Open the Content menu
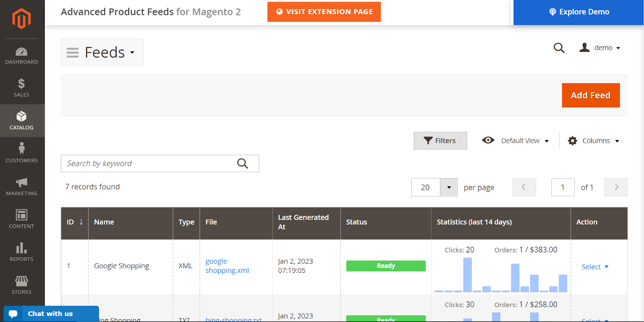The height and width of the screenshot is (322, 644). 22,219
